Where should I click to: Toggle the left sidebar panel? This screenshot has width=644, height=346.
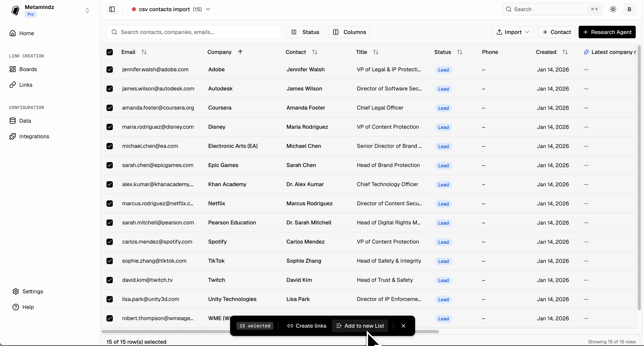pos(112,9)
